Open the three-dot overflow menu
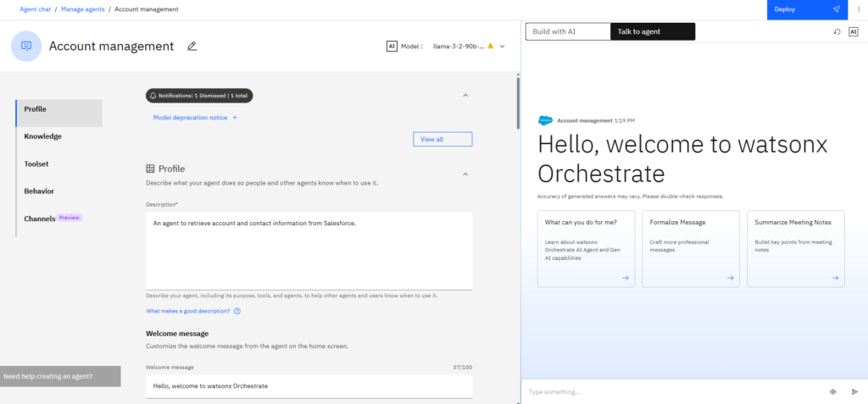Viewport: 868px width, 404px height. pos(858,8)
